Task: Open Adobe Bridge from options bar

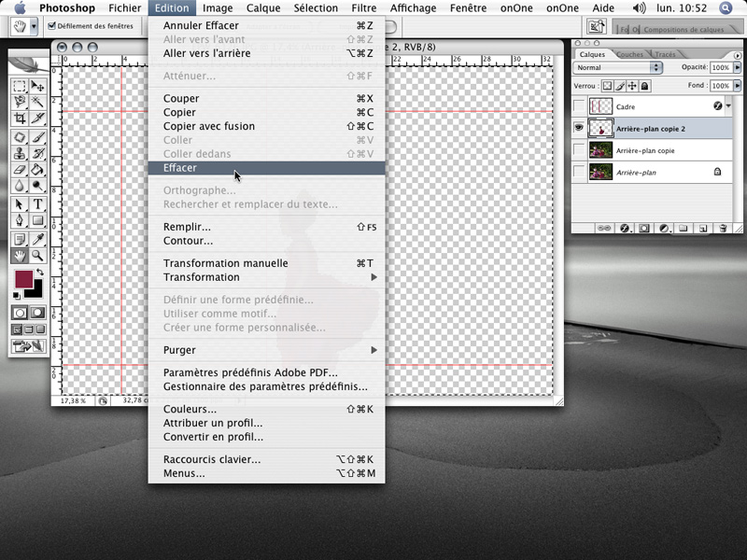Action: tap(596, 26)
